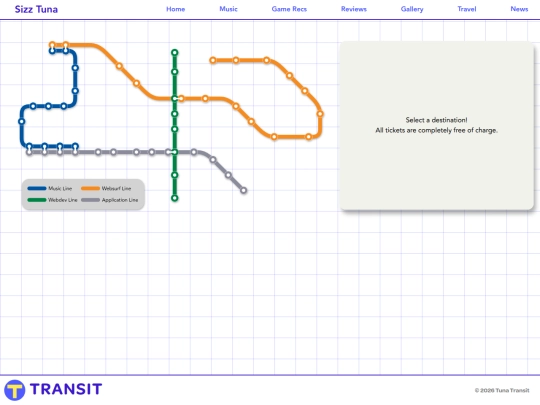The width and height of the screenshot is (540, 405).
Task: Select Travel in the top navigation
Action: (467, 9)
